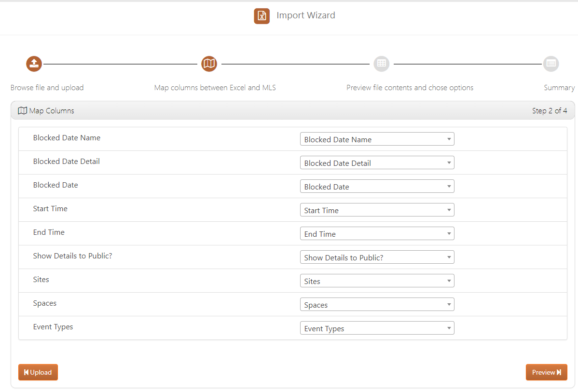
Task: Open the Start Time column dropdown
Action: point(377,210)
